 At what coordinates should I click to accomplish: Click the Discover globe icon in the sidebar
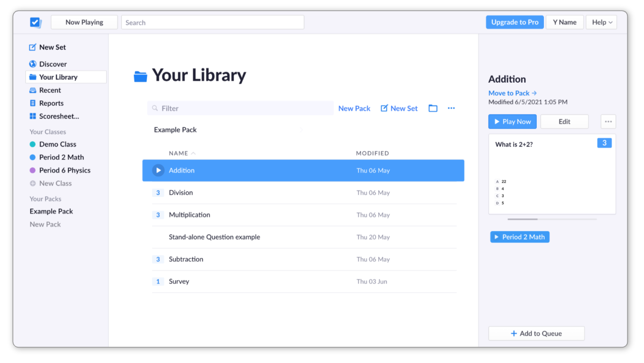(x=32, y=64)
